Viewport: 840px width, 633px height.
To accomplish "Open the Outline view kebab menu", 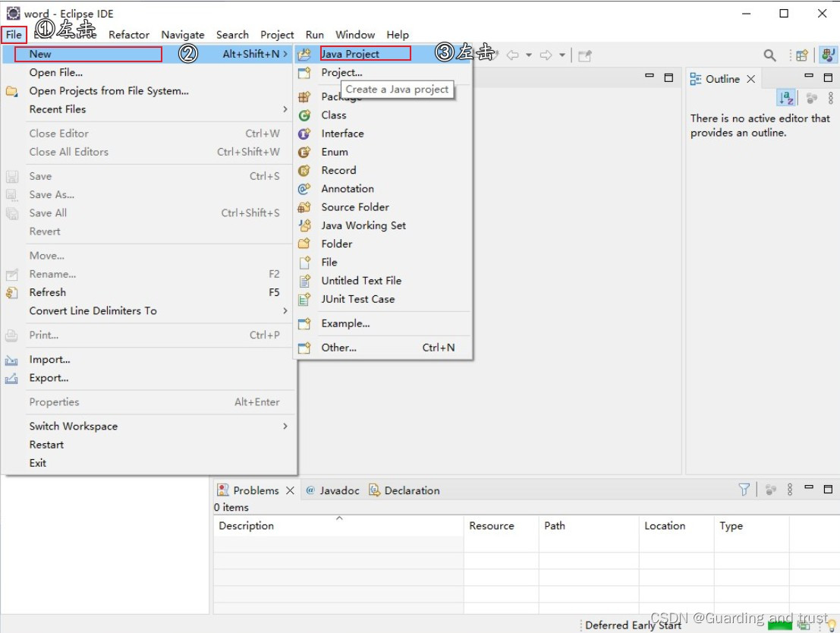I will [x=830, y=98].
